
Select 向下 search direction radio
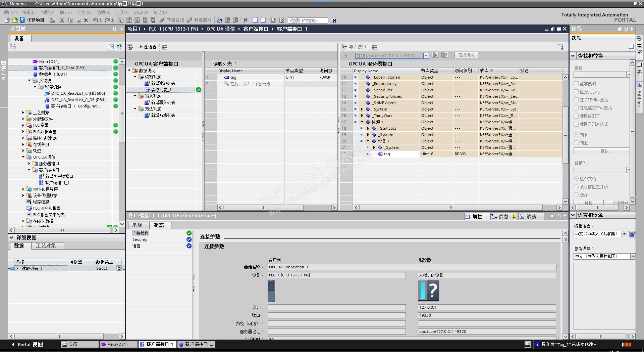(576, 135)
